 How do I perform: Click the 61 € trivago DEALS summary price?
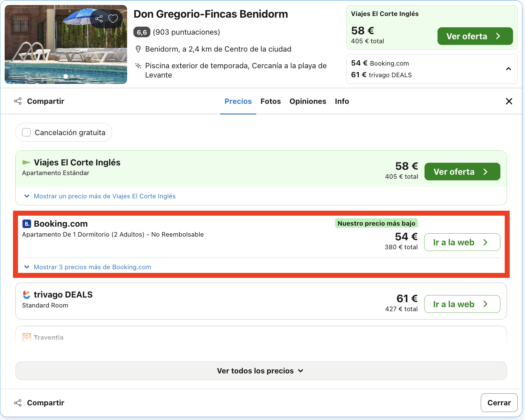coord(381,75)
